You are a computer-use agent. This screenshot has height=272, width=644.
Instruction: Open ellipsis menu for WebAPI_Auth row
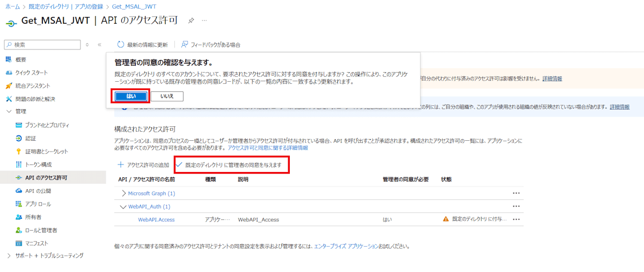click(516, 206)
